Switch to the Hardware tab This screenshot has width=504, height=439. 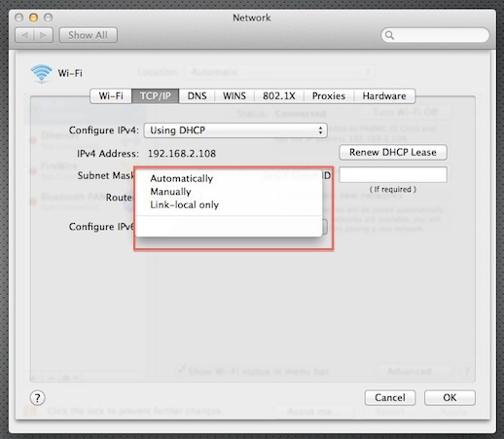[384, 96]
